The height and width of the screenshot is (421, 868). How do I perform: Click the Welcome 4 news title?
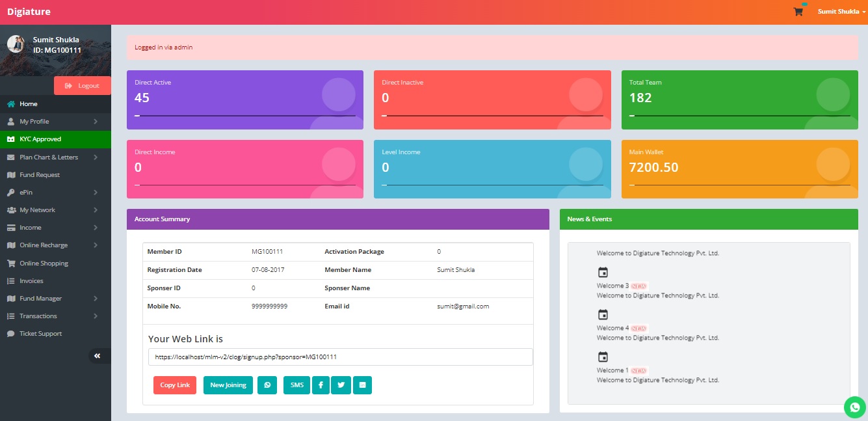pyautogui.click(x=612, y=328)
